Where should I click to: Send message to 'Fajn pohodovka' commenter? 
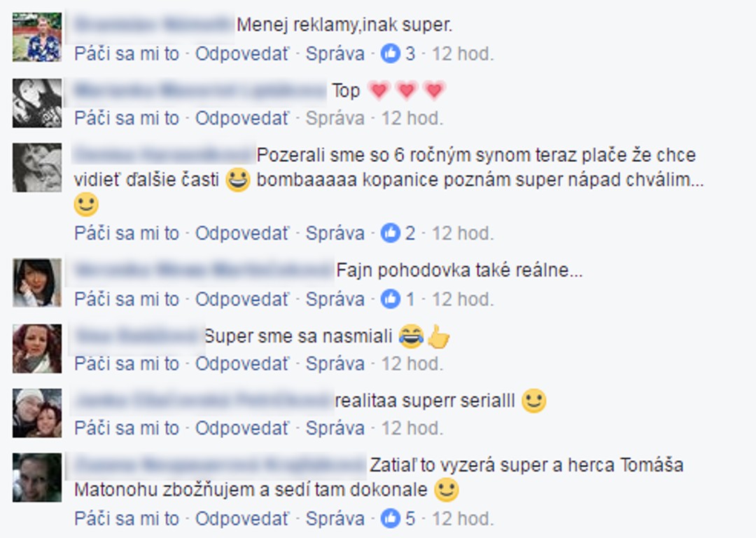tap(335, 299)
